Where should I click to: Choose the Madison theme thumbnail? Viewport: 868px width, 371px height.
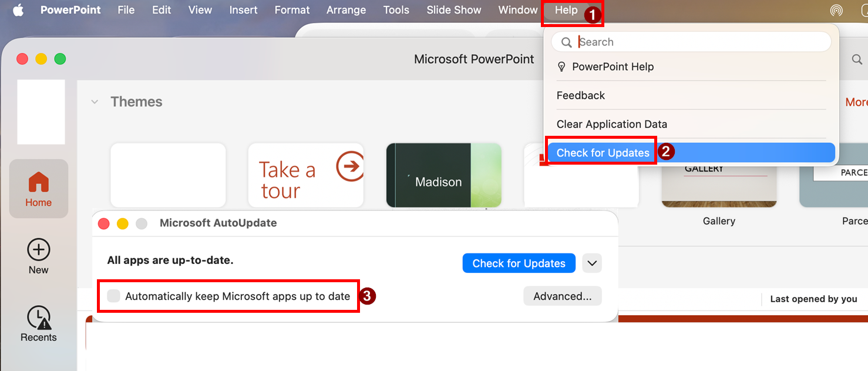coord(444,175)
